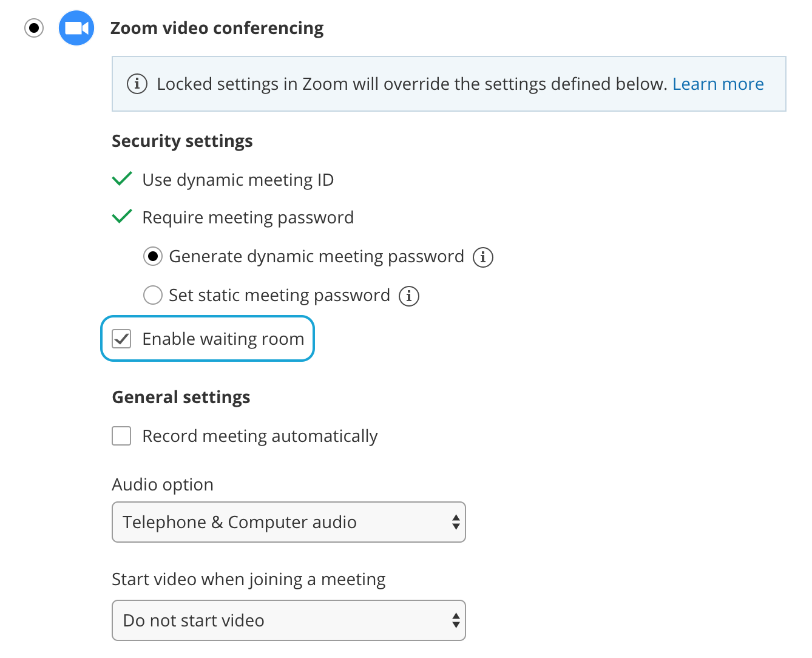
Task: Click the green checkmark beside Use dynamic meeting ID
Action: (122, 179)
